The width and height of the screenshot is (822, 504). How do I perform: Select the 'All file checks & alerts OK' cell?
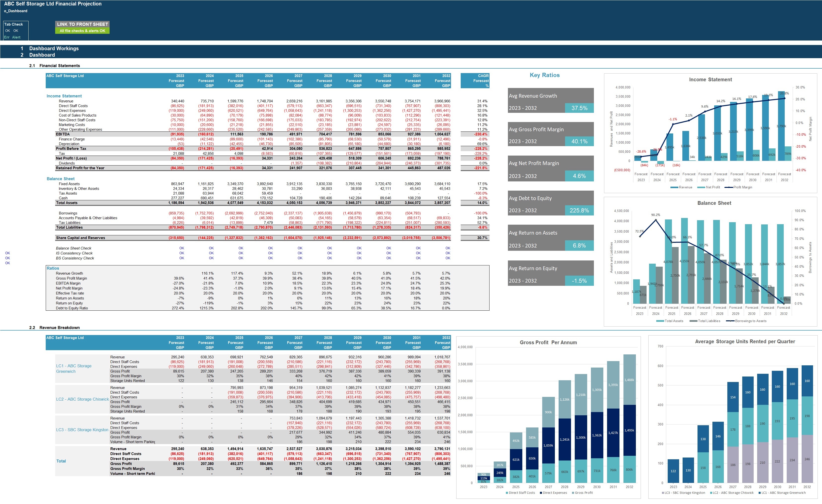82,31
